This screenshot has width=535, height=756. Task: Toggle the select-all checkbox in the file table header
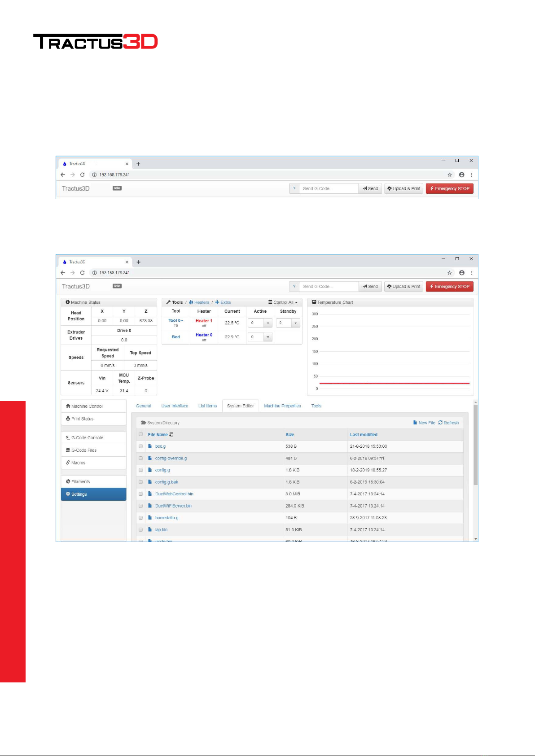[140, 434]
